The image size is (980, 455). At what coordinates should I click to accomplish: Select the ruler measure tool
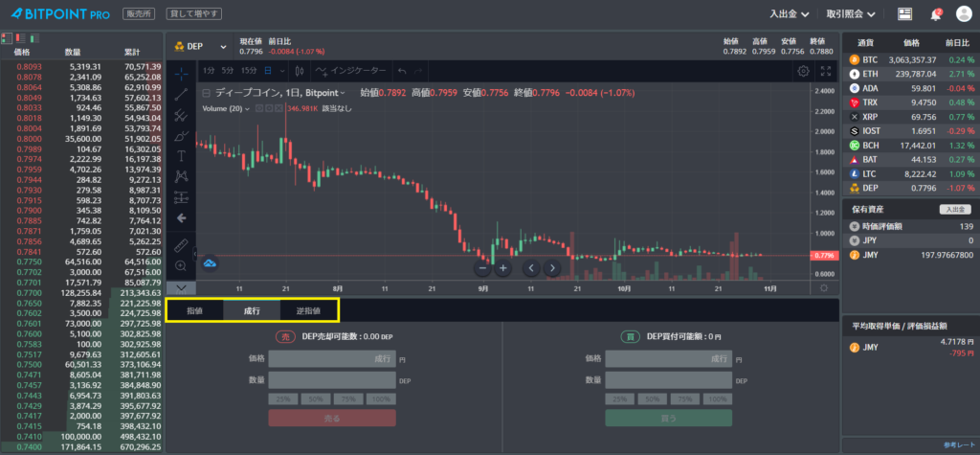pyautogui.click(x=181, y=244)
